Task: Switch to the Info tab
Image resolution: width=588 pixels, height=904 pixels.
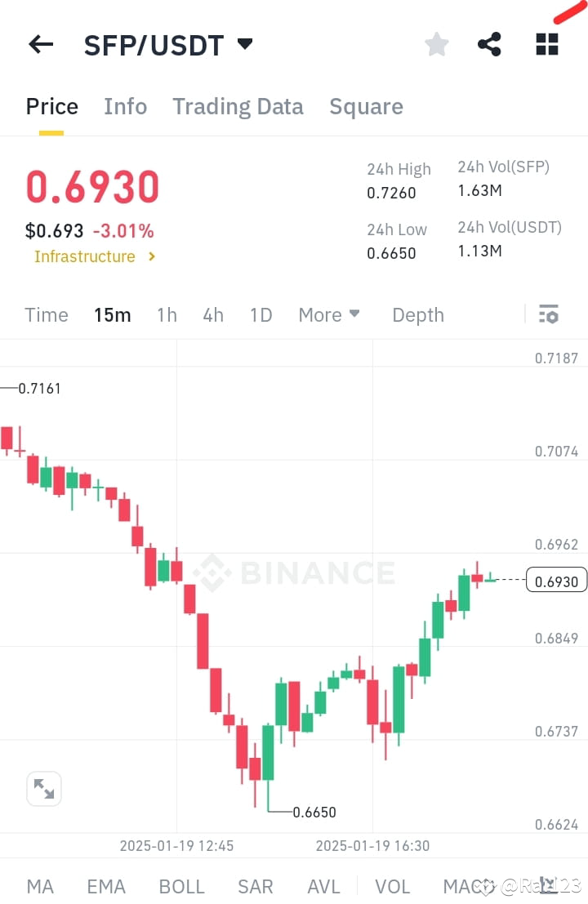Action: pyautogui.click(x=125, y=106)
